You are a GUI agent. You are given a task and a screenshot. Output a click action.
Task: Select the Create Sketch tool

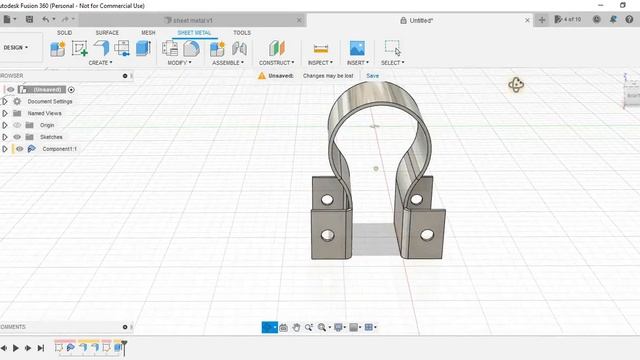pos(79,49)
